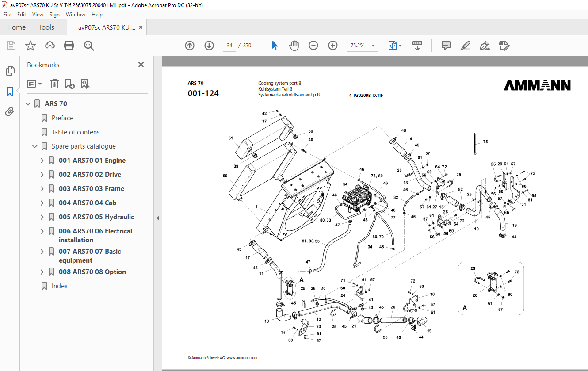The image size is (588, 371).
Task: Click the page number input field
Action: coord(229,46)
